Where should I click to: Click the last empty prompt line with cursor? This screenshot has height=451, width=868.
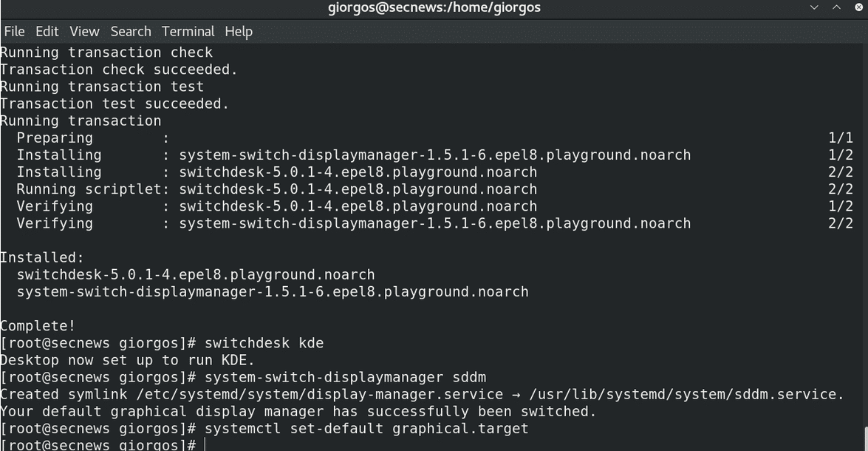[103, 445]
